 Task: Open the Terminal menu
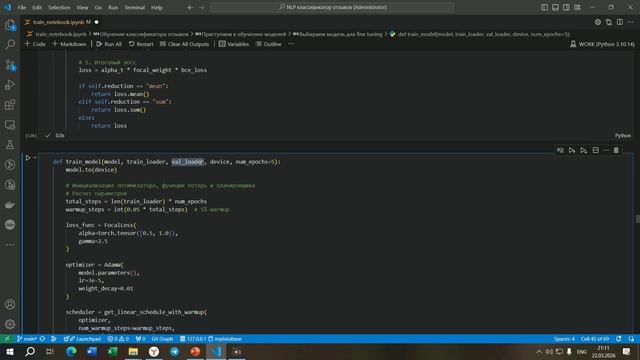(134, 7)
